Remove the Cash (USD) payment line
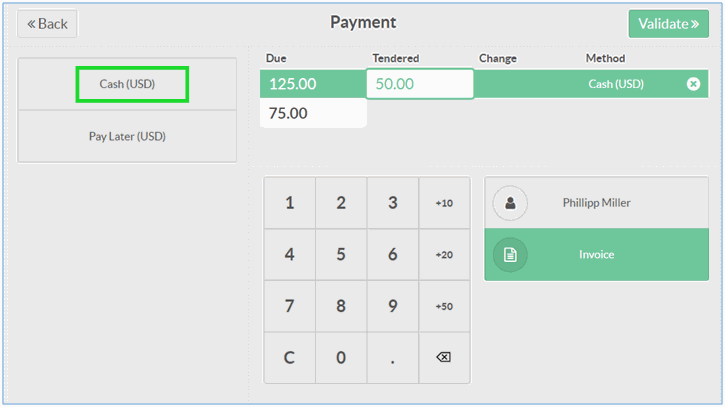Image resolution: width=725 pixels, height=407 pixels. [x=693, y=84]
